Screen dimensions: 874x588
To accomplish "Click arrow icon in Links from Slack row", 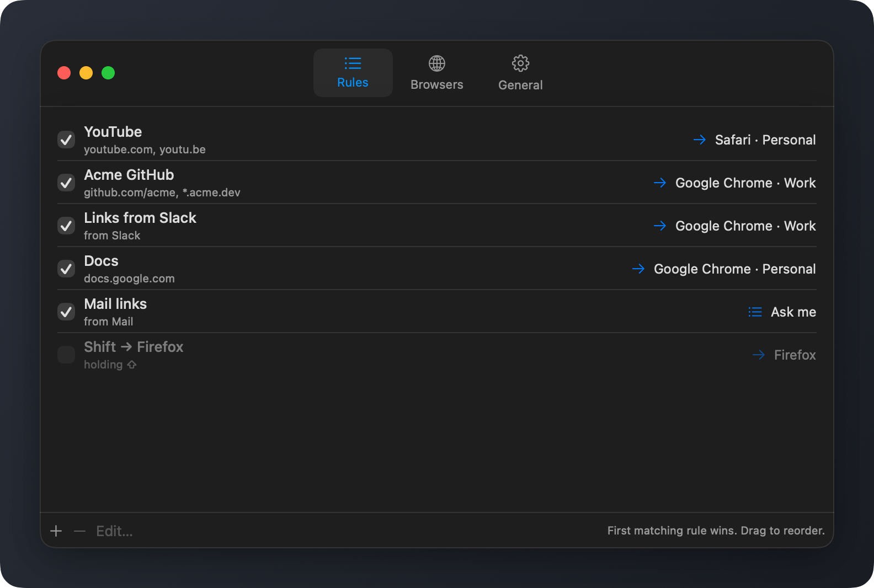I will 660,226.
